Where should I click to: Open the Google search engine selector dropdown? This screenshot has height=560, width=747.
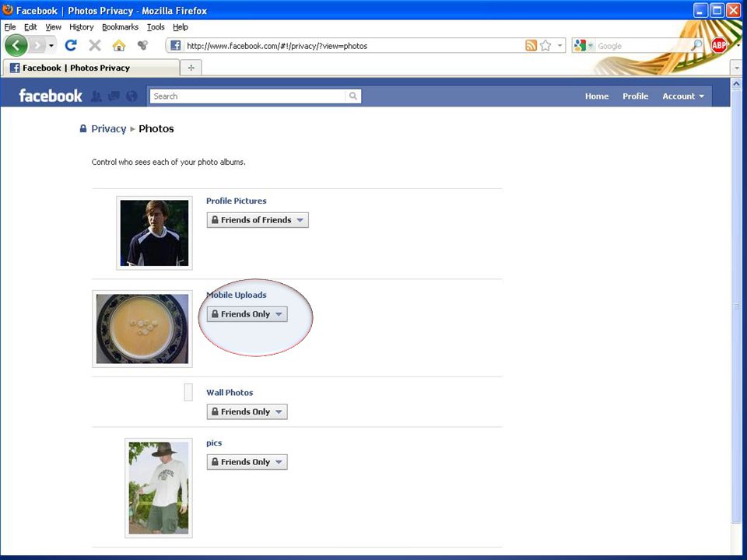591,46
